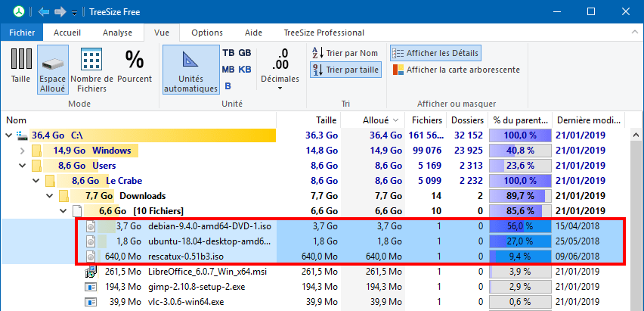Collapse the [10 Fichiers] node

63,211
